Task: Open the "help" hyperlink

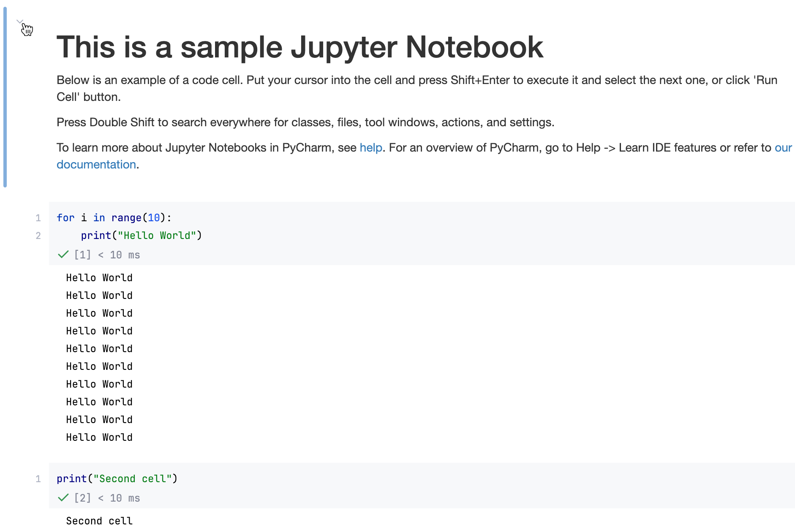Action: coord(370,147)
